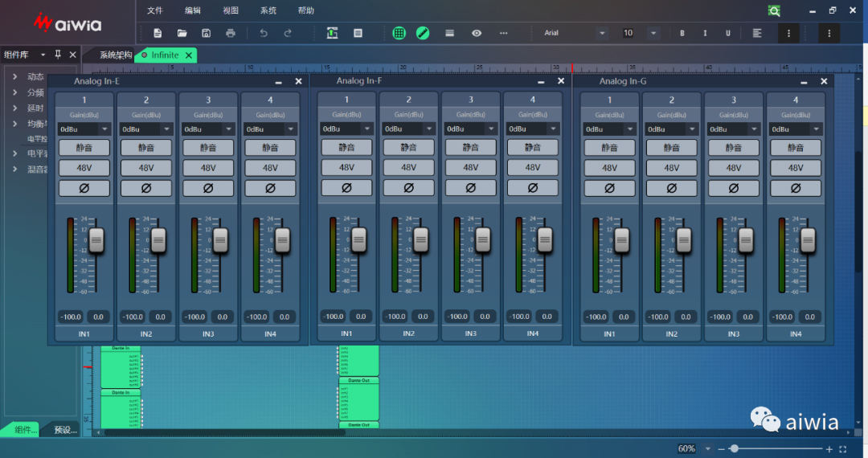The height and width of the screenshot is (458, 868).
Task: Switch to the 系统架构 tab
Action: (115, 55)
